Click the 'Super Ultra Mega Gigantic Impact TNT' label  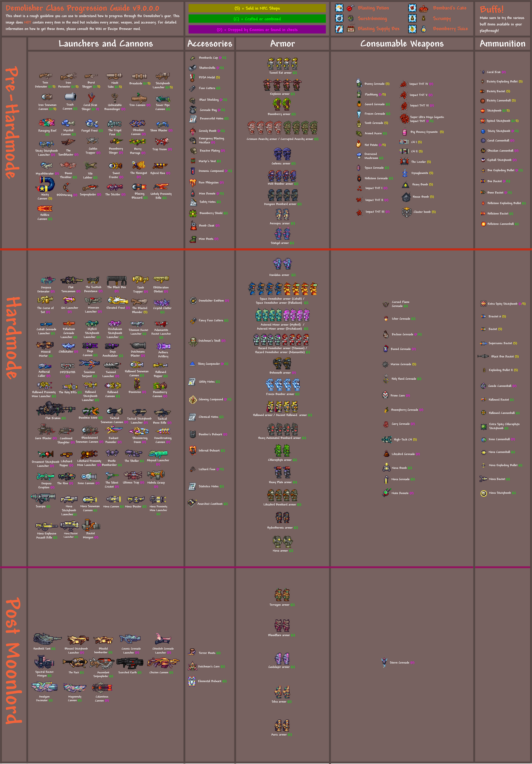(427, 119)
